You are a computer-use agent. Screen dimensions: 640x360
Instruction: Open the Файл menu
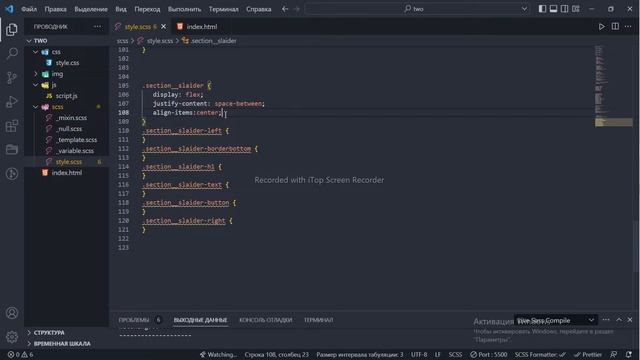[29, 9]
